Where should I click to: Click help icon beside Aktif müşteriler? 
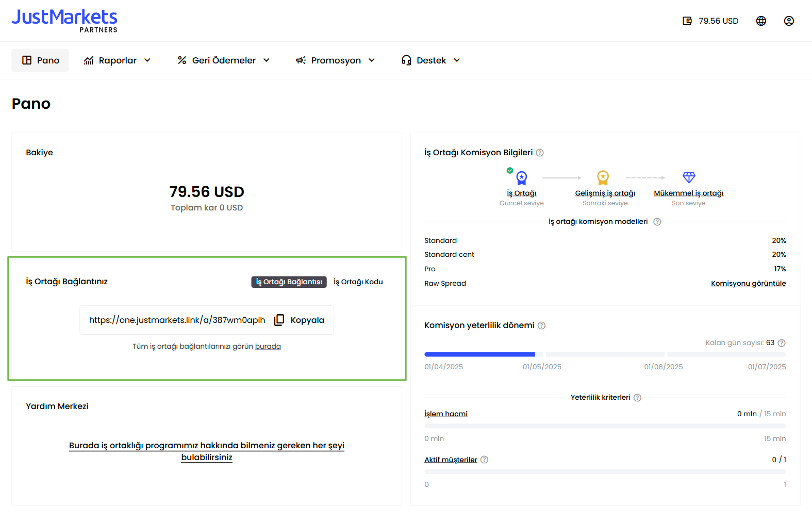484,460
